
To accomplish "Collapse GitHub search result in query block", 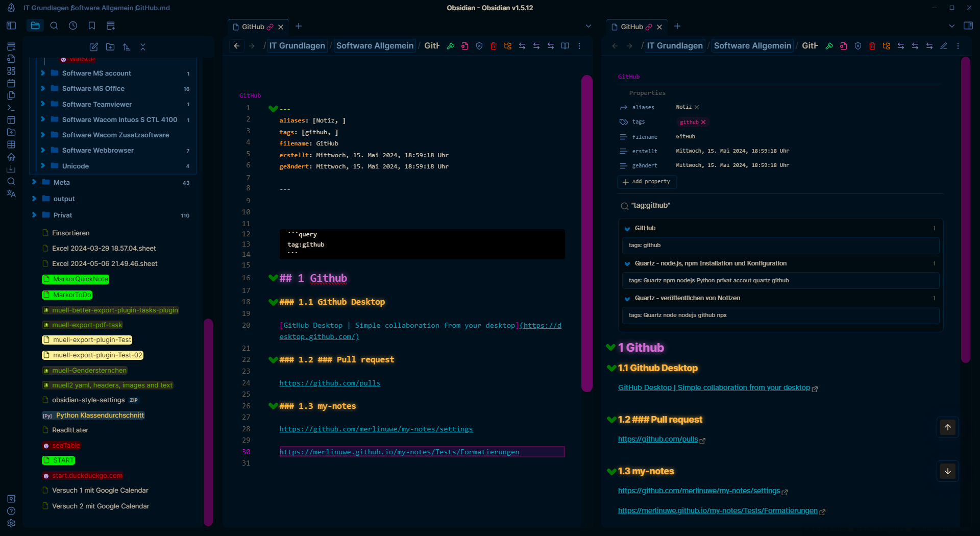I will point(627,229).
